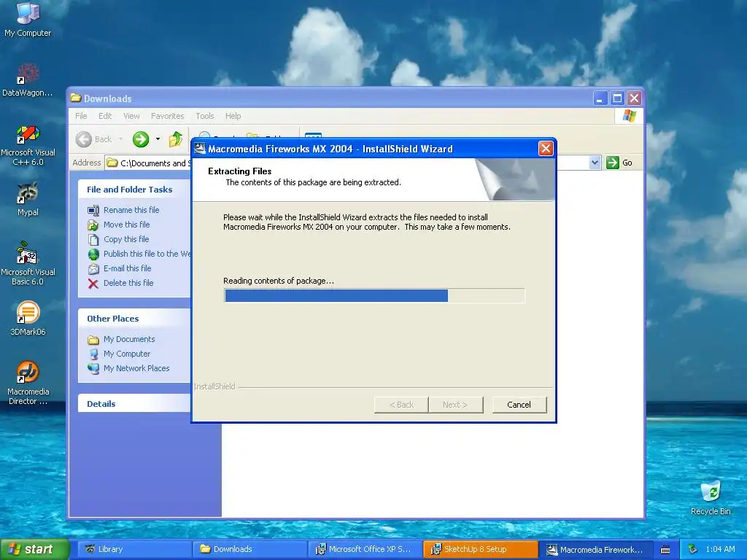Open the Back history dropdown arrow
The image size is (747, 560).
(120, 139)
